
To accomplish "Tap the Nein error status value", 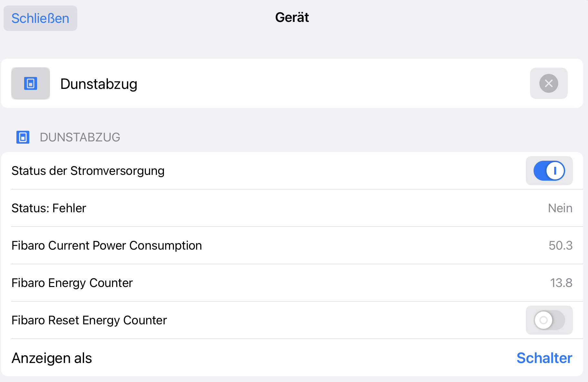I will point(560,208).
